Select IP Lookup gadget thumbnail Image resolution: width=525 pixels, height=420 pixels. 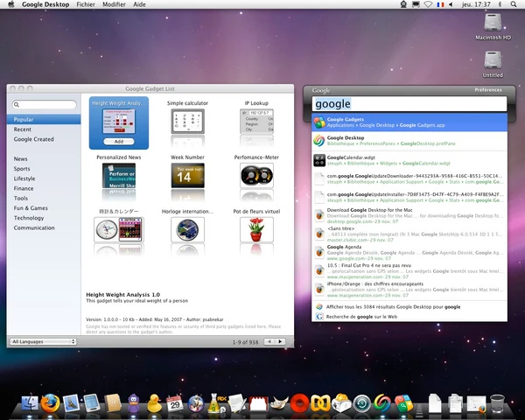tap(256, 122)
